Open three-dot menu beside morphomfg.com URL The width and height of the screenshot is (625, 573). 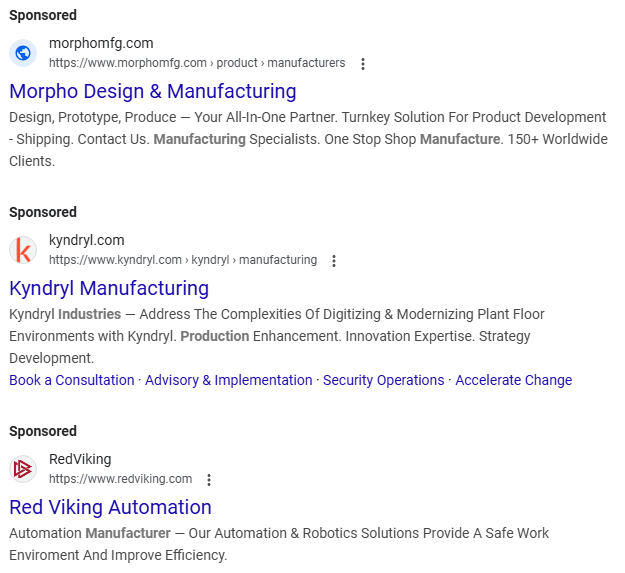point(363,64)
